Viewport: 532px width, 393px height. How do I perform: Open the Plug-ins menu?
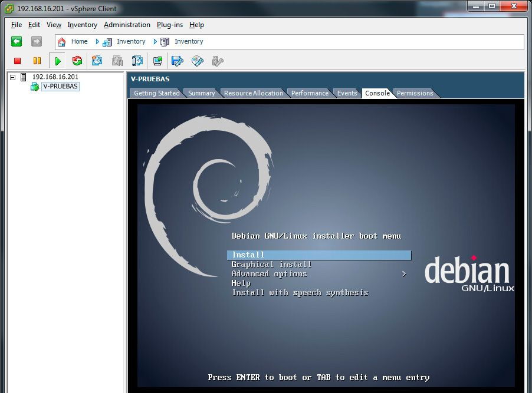point(170,25)
